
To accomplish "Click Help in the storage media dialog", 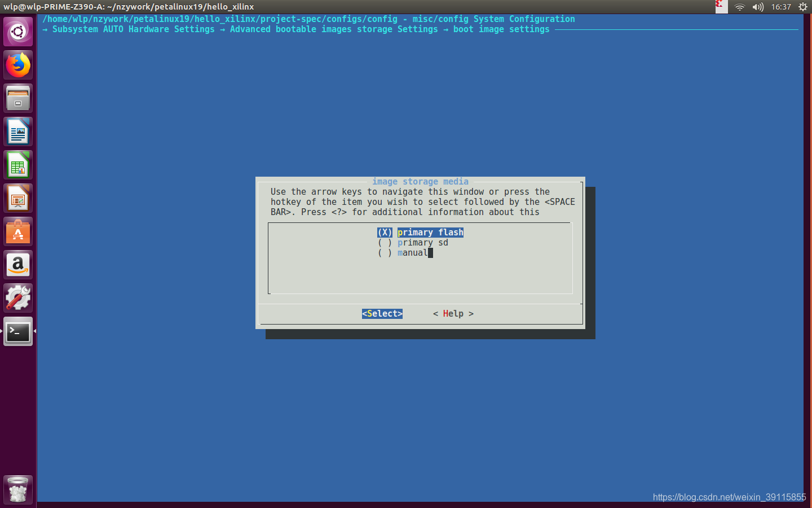I will pos(453,313).
